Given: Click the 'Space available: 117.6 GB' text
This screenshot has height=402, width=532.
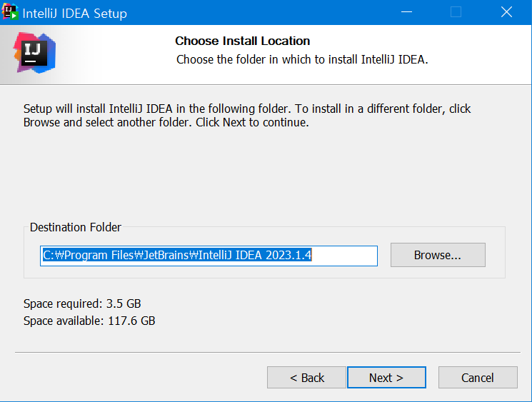Looking at the screenshot, I should click(x=89, y=321).
